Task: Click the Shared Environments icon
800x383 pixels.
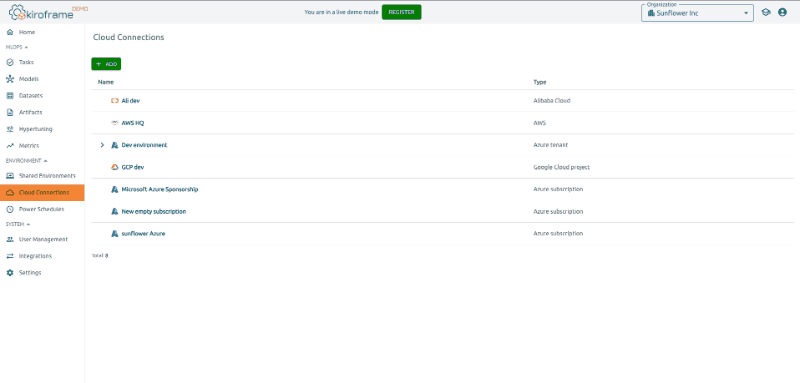Action: tap(10, 175)
